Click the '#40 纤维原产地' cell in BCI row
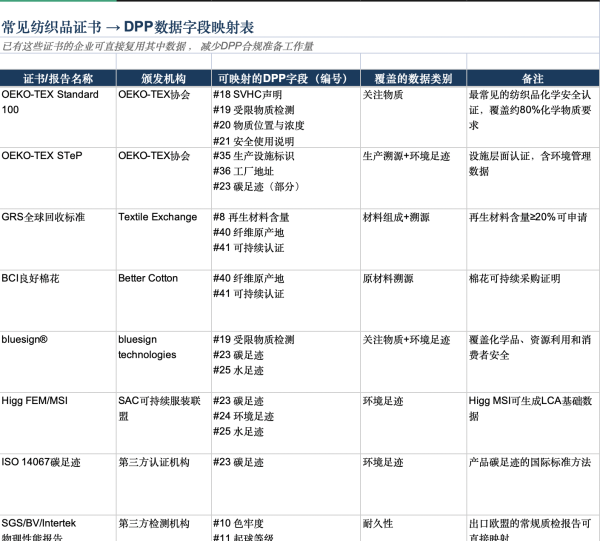 (286, 301)
